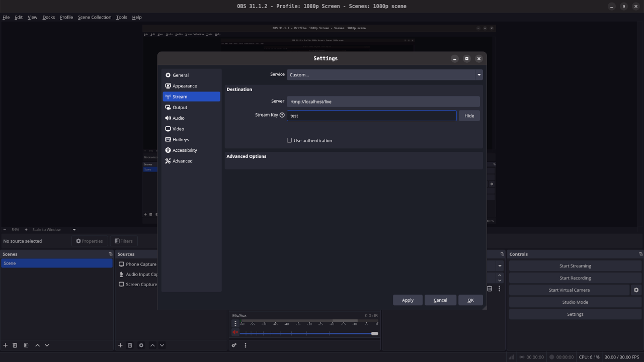This screenshot has width=644, height=362.
Task: Undock the Scenes panel
Action: [x=111, y=254]
